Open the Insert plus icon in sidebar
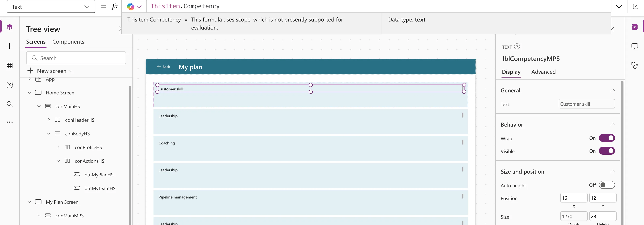Viewport: 644px width, 225px height. point(9,46)
